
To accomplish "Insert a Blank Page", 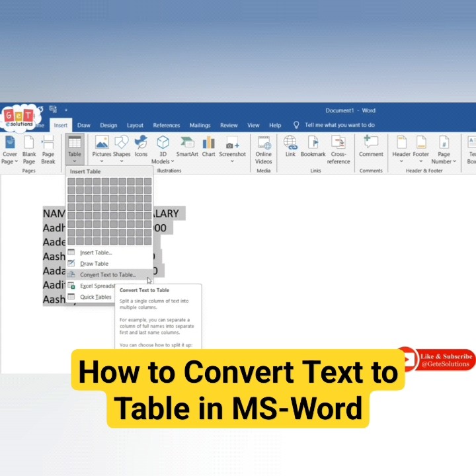I will coord(29,149).
